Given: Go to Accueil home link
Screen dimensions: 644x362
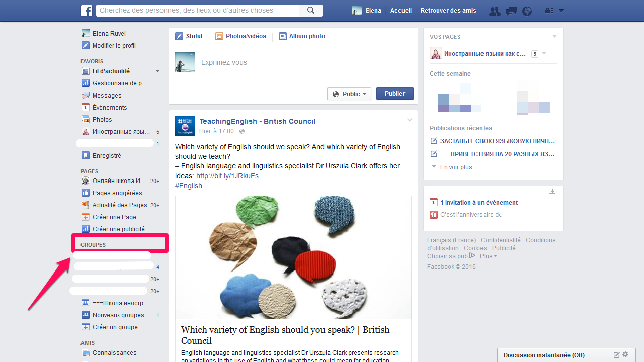Looking at the screenshot, I should [x=401, y=11].
